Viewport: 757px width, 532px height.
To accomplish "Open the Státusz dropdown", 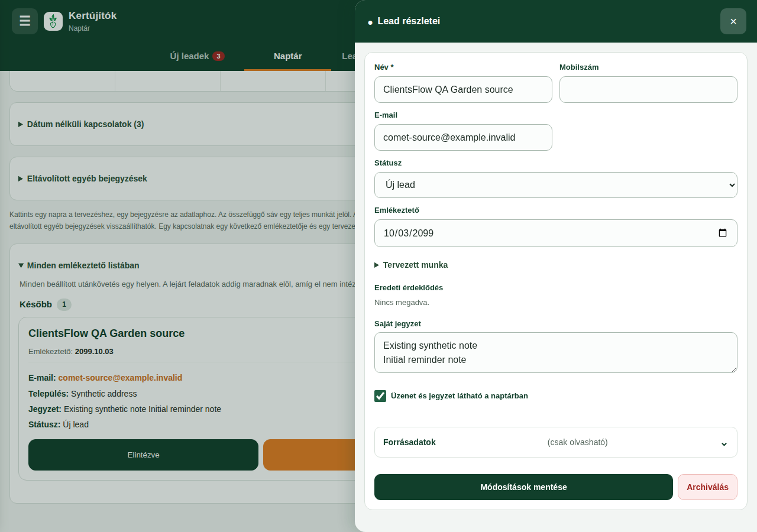I will pos(556,185).
